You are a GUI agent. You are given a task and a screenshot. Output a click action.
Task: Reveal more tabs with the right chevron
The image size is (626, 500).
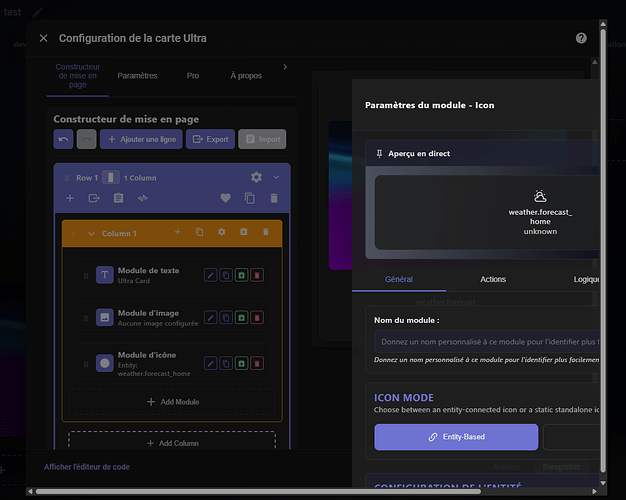coord(285,67)
